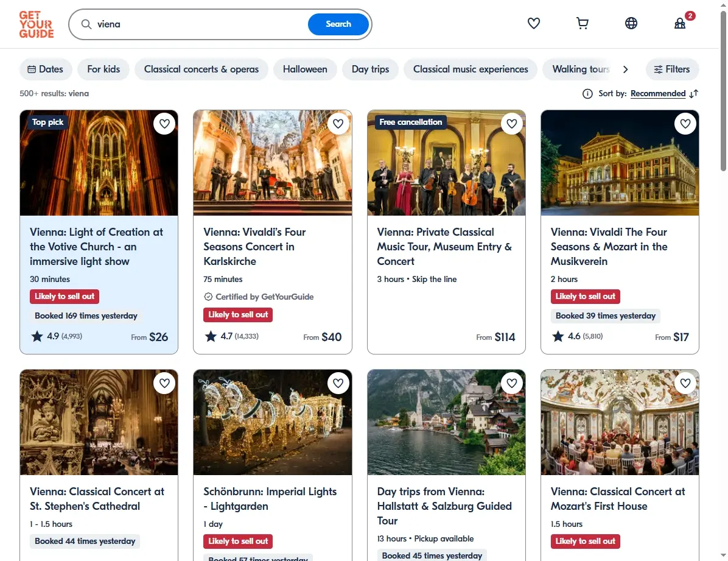
Task: Click the filters slider icon
Action: point(658,69)
